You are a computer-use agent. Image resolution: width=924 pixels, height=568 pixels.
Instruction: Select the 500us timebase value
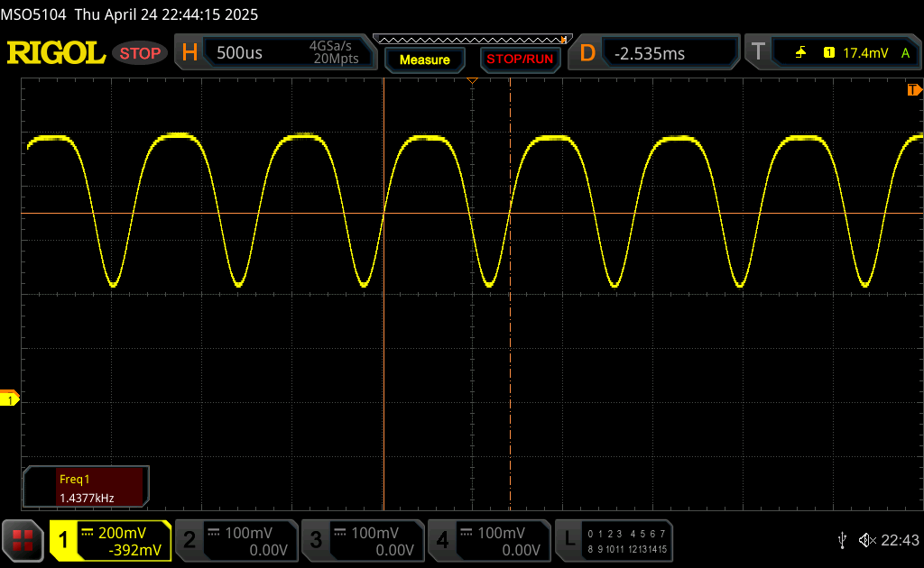point(239,53)
